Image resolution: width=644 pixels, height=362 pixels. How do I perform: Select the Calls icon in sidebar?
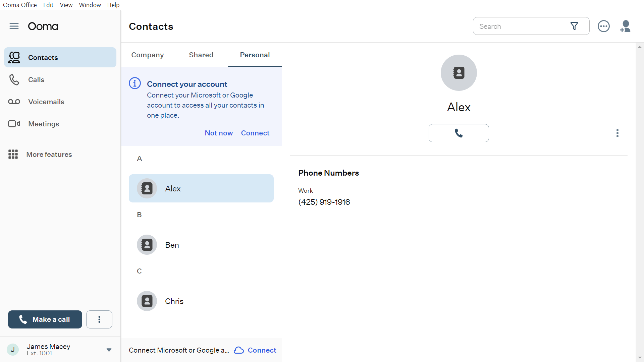point(14,79)
